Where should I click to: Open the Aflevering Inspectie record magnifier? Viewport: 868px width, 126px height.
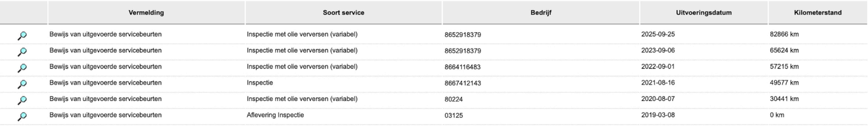tap(22, 116)
